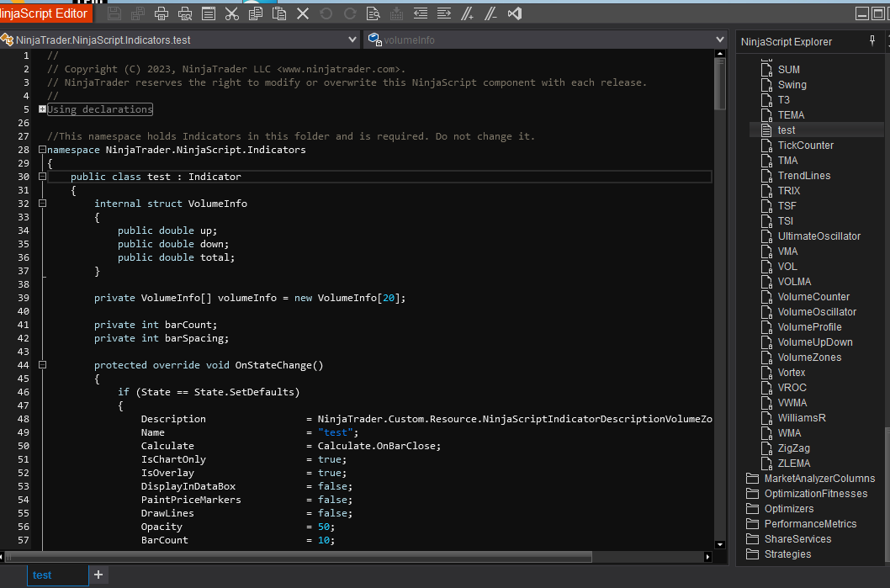Add a new tab with plus button
890x588 pixels.
98,575
